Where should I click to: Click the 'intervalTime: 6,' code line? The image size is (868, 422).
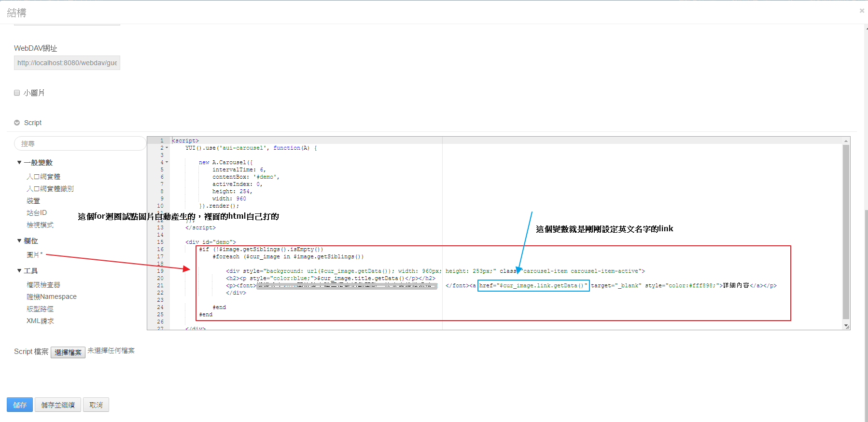239,169
